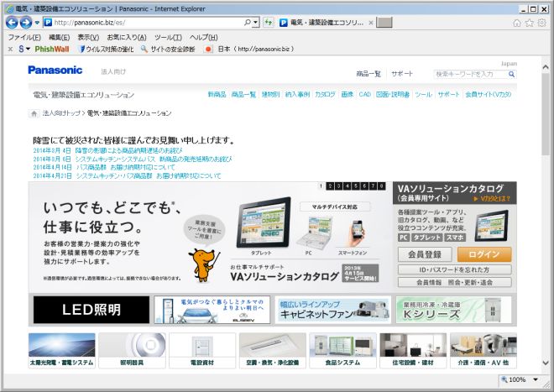Image resolution: width=554 pixels, height=392 pixels.
Task: Open 空調・換気・浄化設備 category tile
Action: pos(273,350)
